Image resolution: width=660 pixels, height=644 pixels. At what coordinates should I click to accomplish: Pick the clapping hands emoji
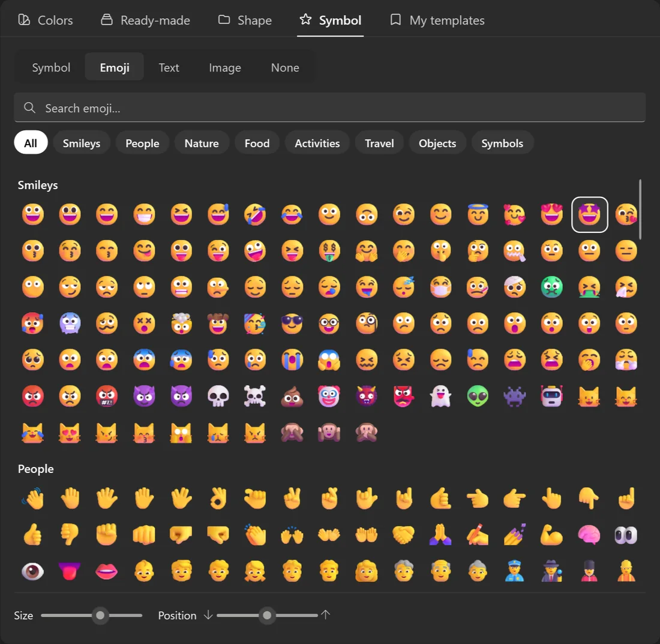click(255, 535)
